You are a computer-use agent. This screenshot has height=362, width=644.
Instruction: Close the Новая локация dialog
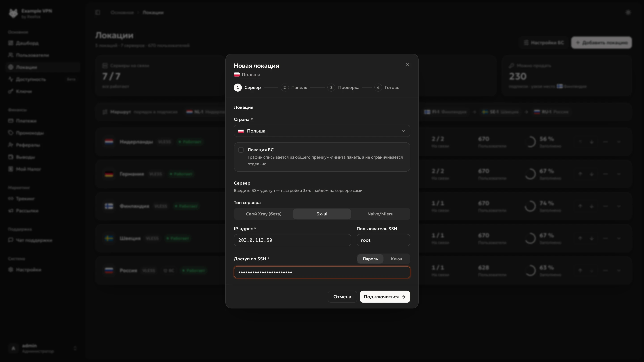click(x=407, y=65)
